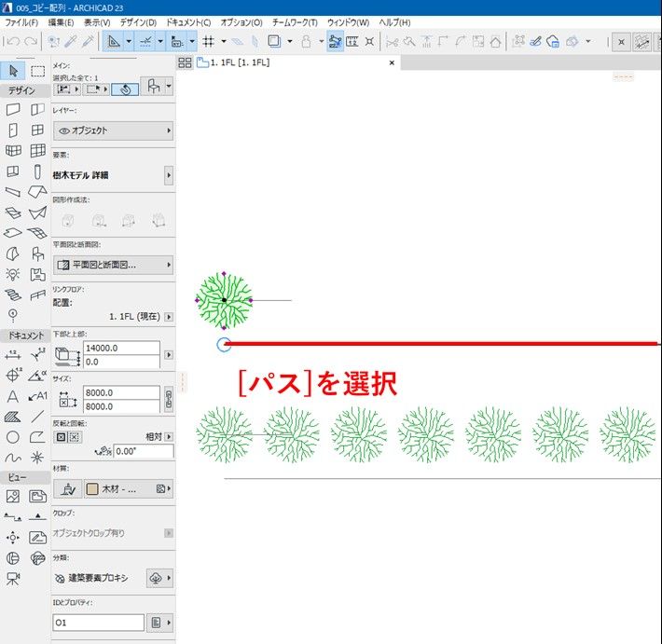This screenshot has width=662, height=644.
Task: Open the ID properties dropdown button
Action: point(159,623)
